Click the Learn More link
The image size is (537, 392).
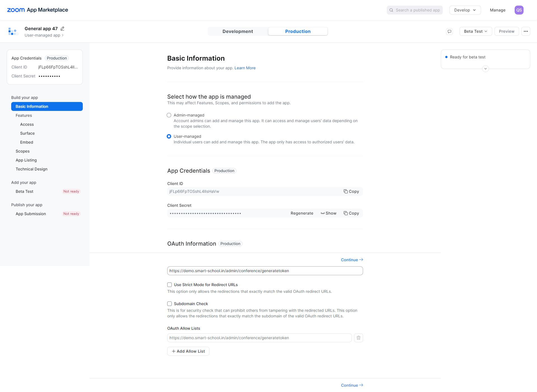245,68
